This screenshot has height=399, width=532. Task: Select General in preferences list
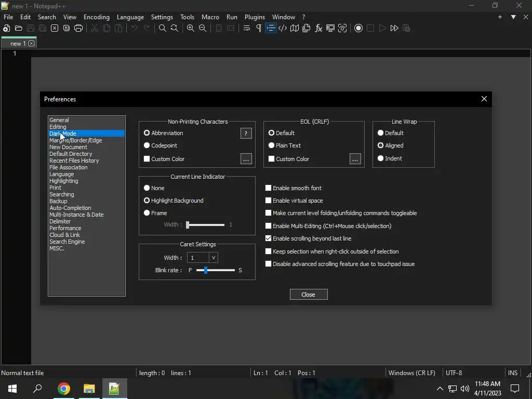[59, 120]
